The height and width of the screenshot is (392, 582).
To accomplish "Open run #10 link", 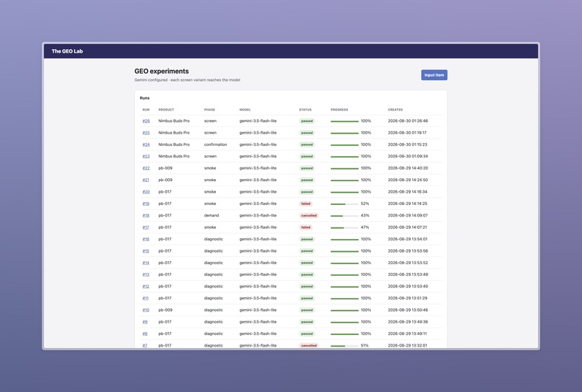I will (x=146, y=310).
